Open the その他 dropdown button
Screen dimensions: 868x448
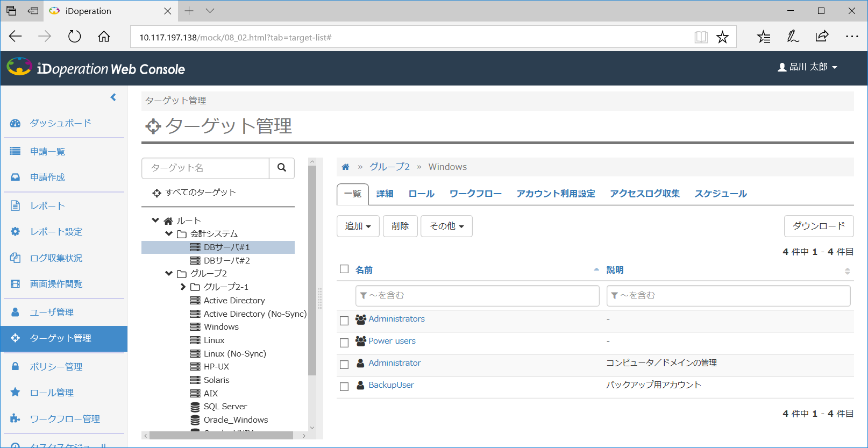click(x=446, y=226)
